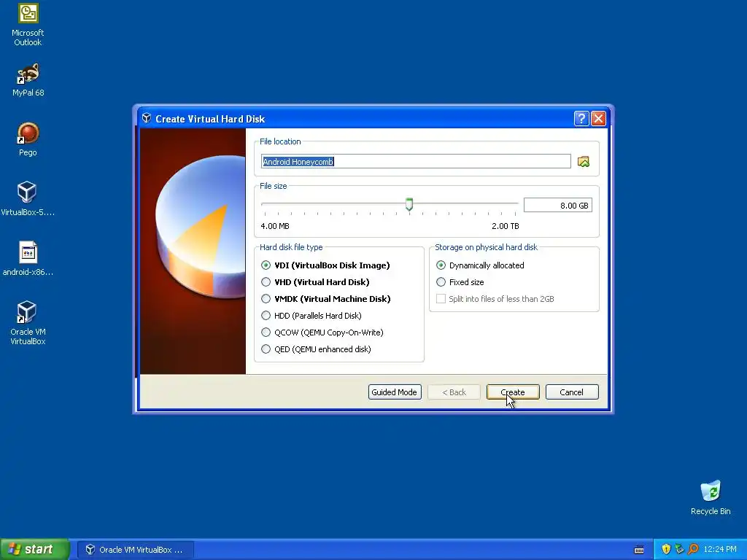Choose Fixed size storage
747x560 pixels.
coord(460,282)
